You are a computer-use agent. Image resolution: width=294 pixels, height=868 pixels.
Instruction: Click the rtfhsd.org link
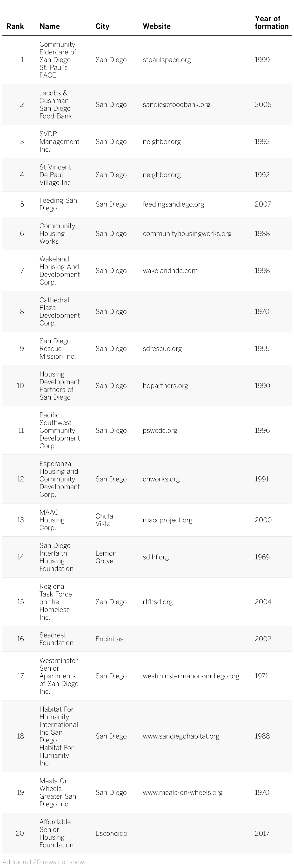click(157, 602)
